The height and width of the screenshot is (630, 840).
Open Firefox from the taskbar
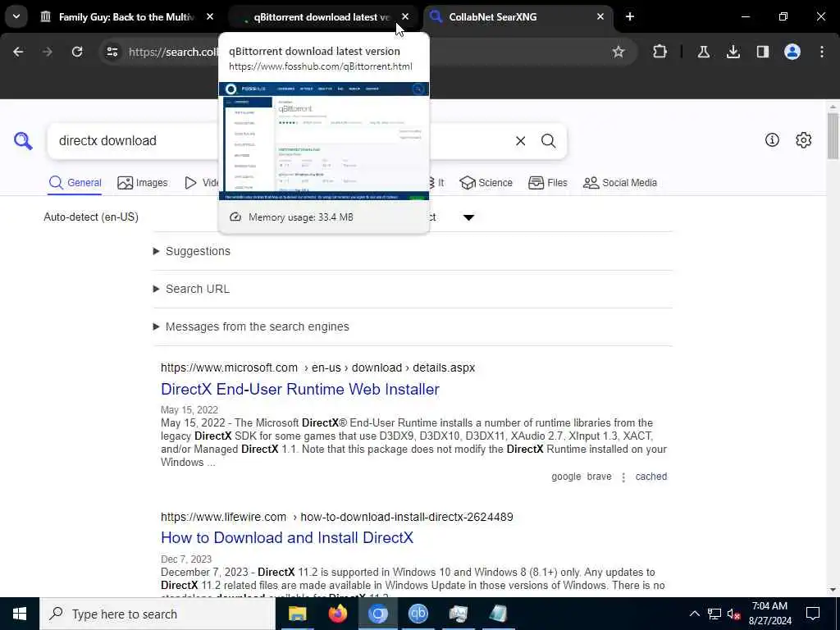coord(337,614)
